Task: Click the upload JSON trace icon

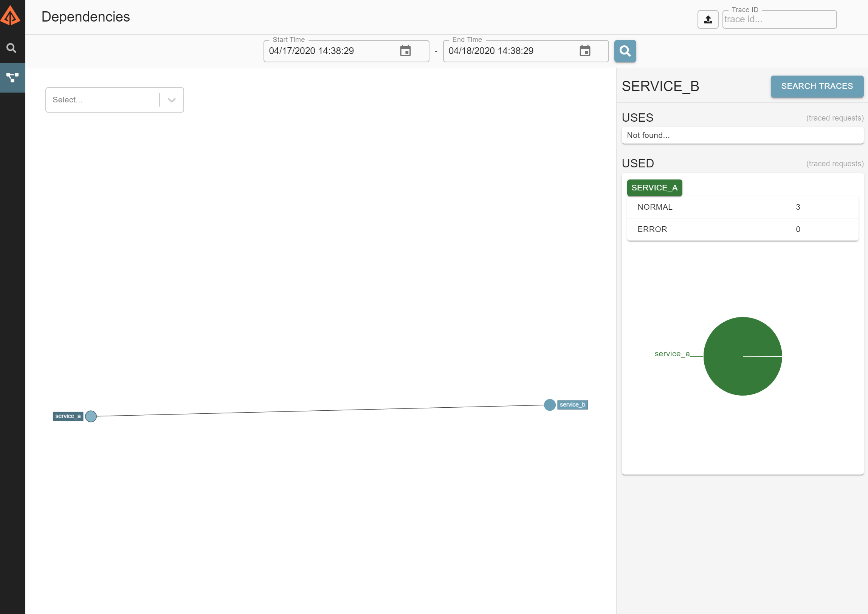Action: point(708,19)
